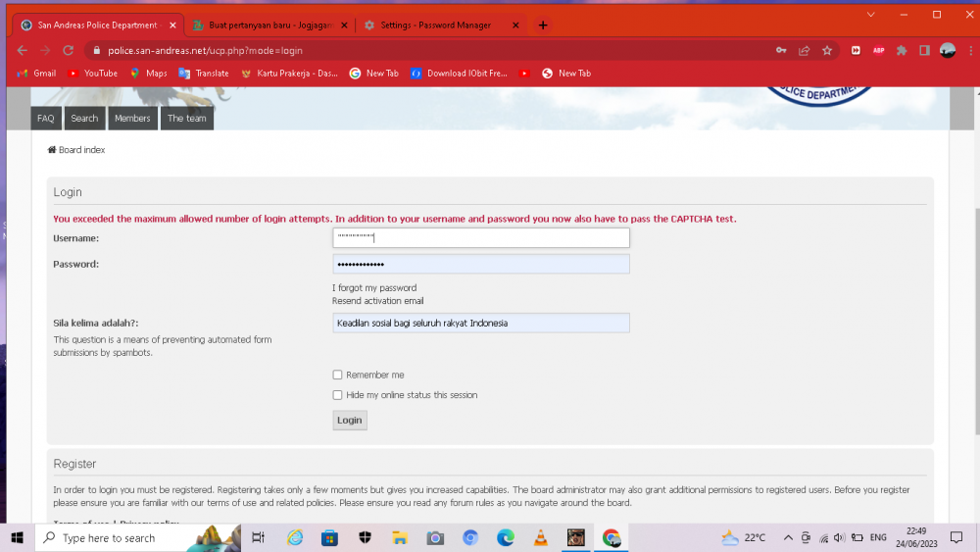Click the address bar URL

click(205, 51)
